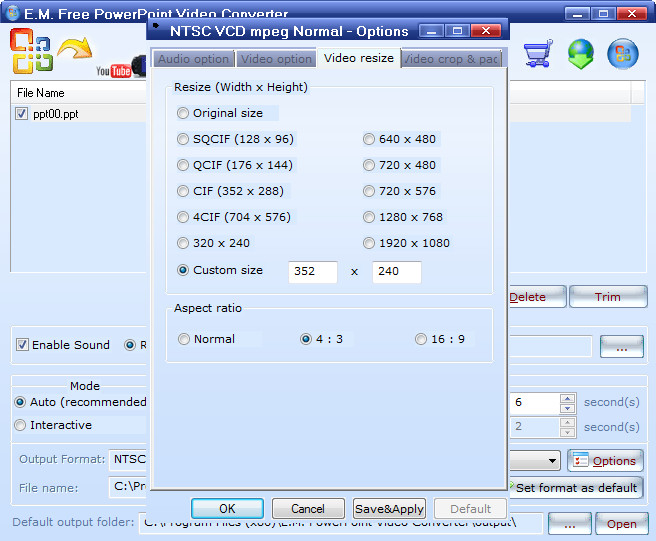
Task: Click the 6 seconds value field
Action: click(x=535, y=403)
